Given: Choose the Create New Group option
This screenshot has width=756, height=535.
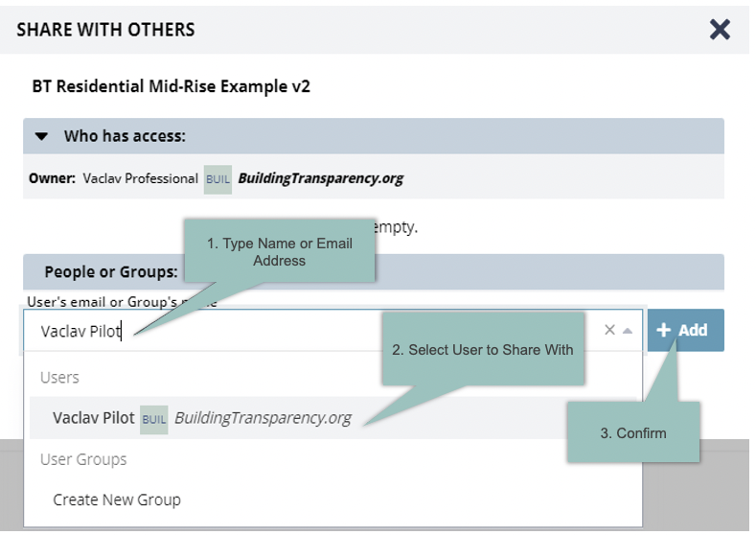Looking at the screenshot, I should click(117, 500).
